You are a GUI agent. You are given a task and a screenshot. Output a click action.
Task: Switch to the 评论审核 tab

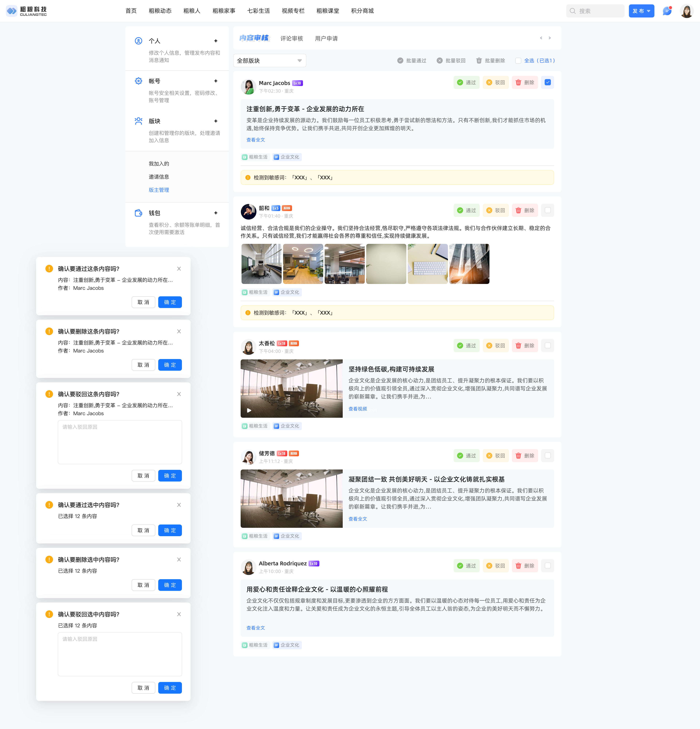point(292,38)
